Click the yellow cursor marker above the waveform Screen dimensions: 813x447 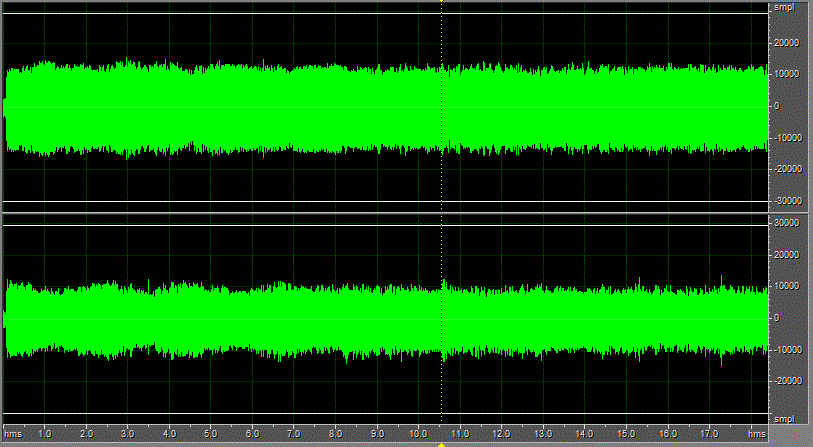click(441, 1)
